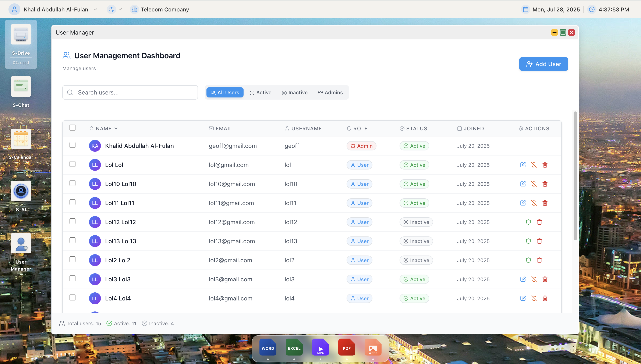Edit the user Lol Lol
The width and height of the screenshot is (641, 364).
[x=523, y=165]
